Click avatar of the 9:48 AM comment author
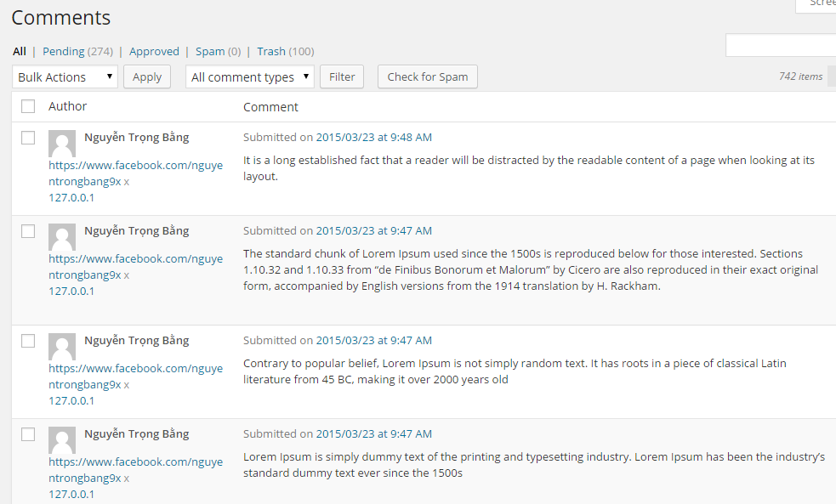This screenshot has height=504, width=836. (x=62, y=144)
